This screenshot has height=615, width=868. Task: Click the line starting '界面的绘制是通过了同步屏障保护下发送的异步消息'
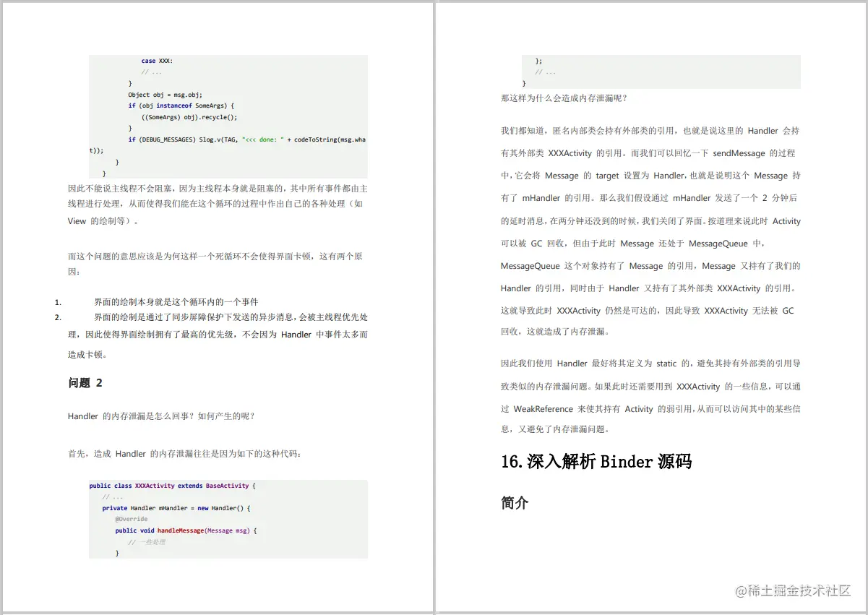(231, 317)
